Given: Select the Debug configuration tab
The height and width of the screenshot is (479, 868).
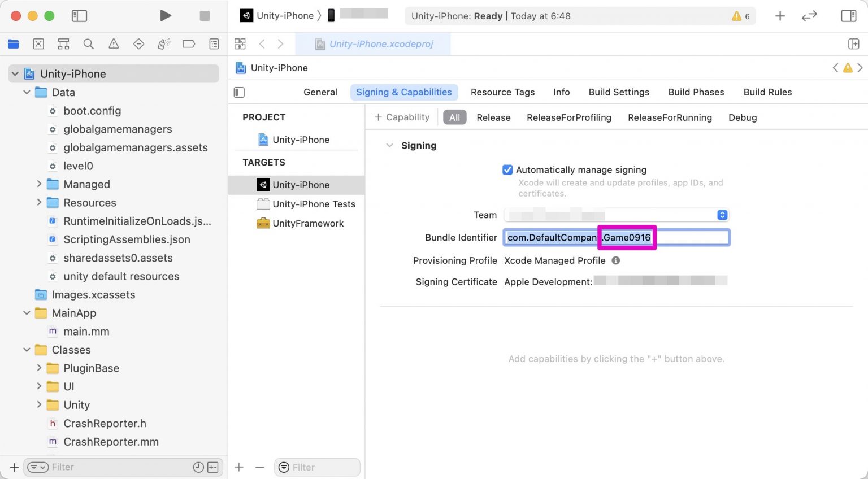Looking at the screenshot, I should (742, 117).
